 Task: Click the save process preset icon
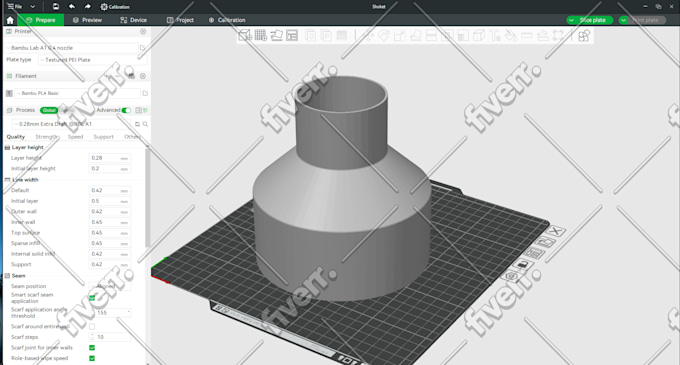coord(137,124)
